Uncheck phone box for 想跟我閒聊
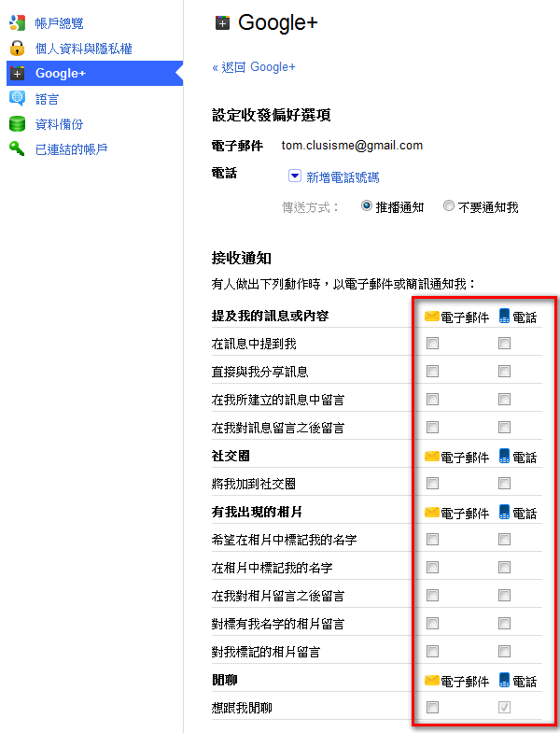This screenshot has height=733, width=560. [x=504, y=707]
